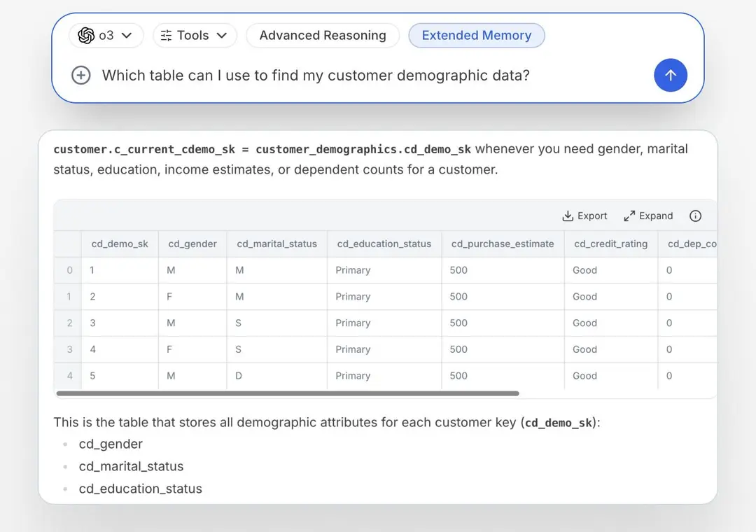Viewport: 756px width, 532px height.
Task: Open the table info circle icon
Action: click(695, 216)
